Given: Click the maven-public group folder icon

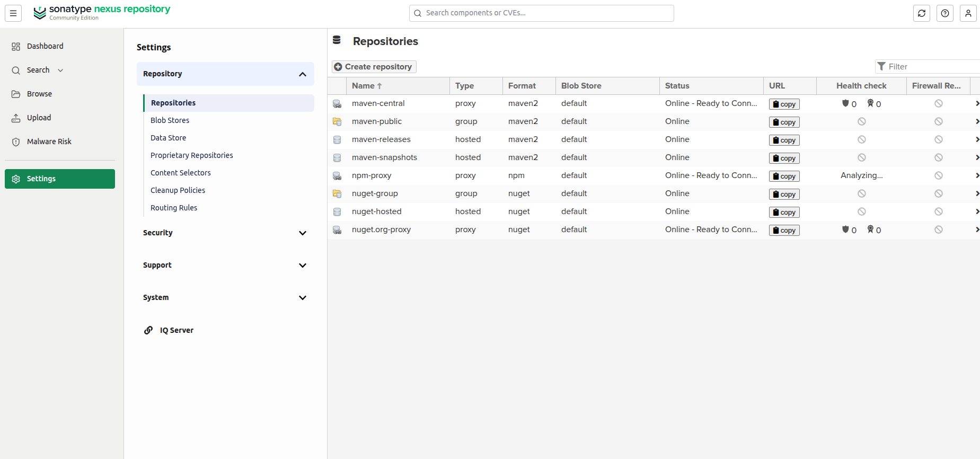Looking at the screenshot, I should point(337,122).
